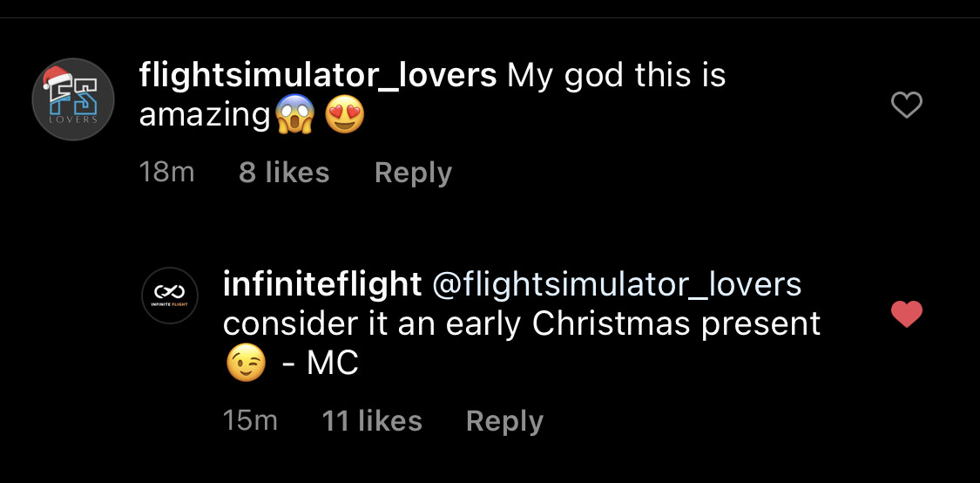Like the flightsimulator_lovers comment with heart outline
The image size is (980, 483).
tap(907, 106)
